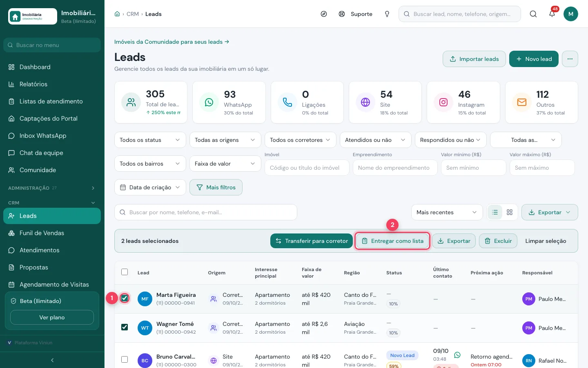Viewport: 588px width, 368px height.
Task: Open Todos os status dropdown
Action: click(150, 140)
